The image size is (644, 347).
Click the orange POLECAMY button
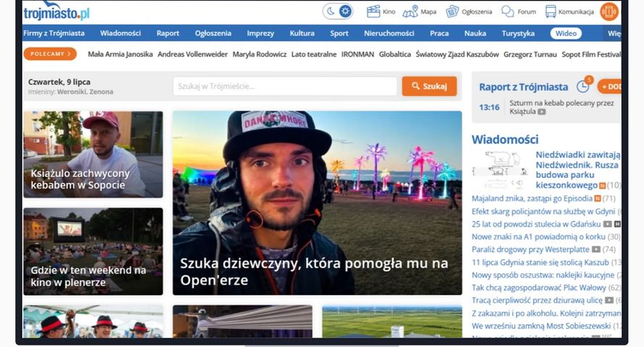pyautogui.click(x=50, y=53)
